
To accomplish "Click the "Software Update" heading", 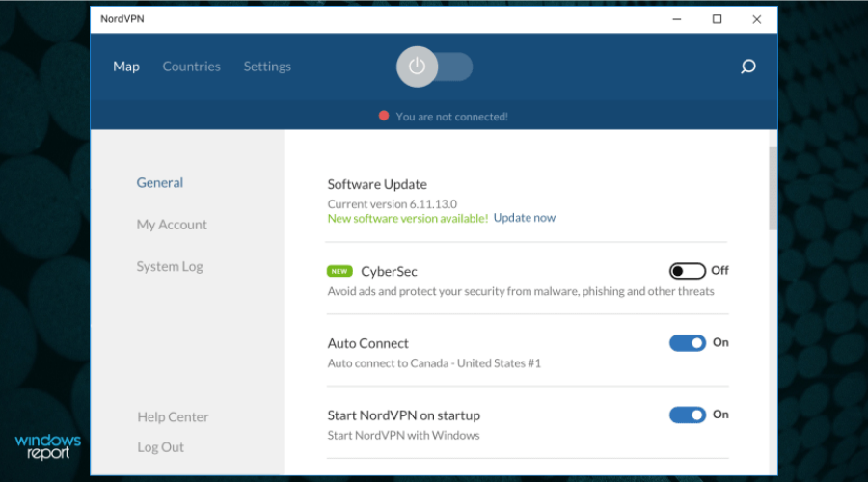I will (377, 184).
